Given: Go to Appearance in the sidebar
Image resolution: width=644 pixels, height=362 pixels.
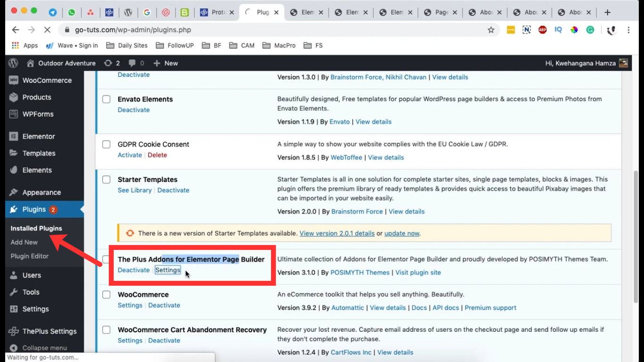Looking at the screenshot, I should (45, 192).
